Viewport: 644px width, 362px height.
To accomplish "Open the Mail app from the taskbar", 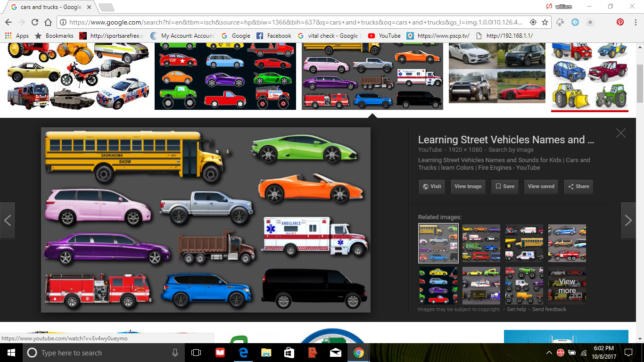I will [335, 353].
